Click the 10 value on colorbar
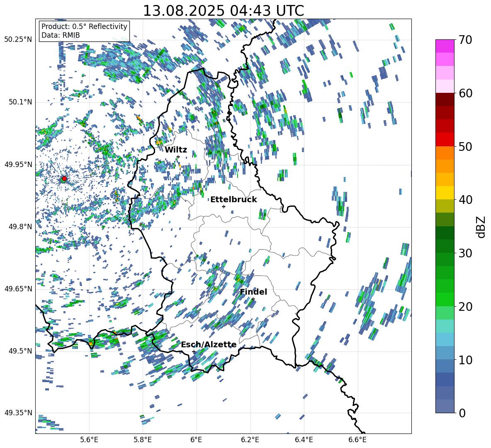This screenshot has width=491, height=448. (465, 360)
